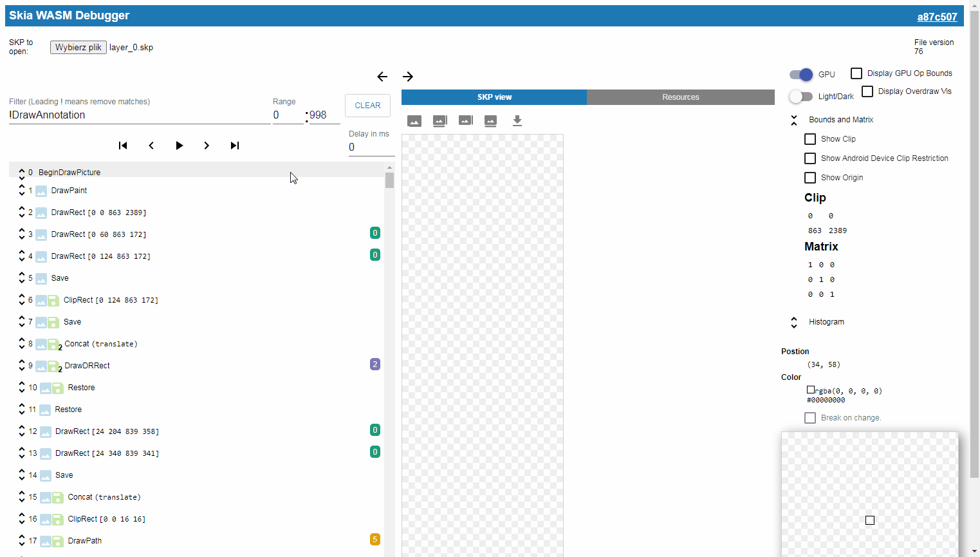Expand command 13 DrawRect details

tap(22, 454)
